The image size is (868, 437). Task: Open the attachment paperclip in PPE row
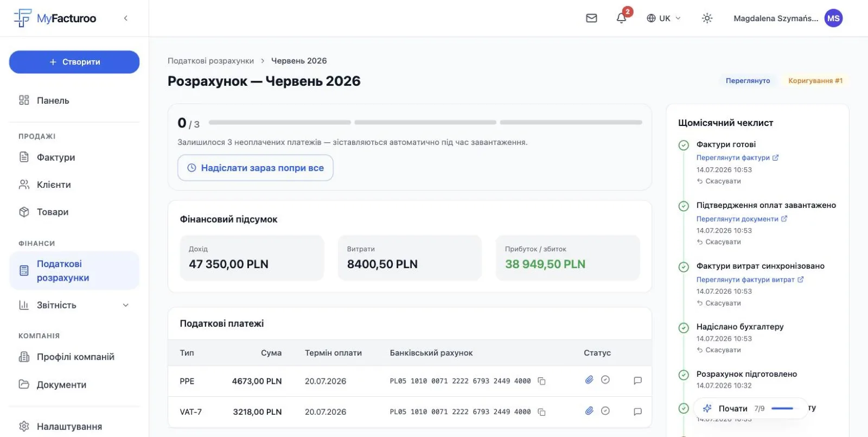[589, 380]
